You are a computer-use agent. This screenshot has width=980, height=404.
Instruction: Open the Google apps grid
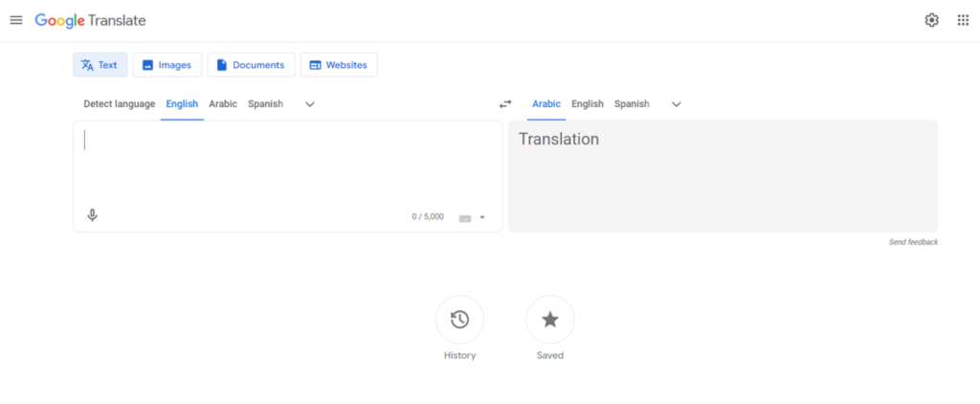click(x=963, y=20)
